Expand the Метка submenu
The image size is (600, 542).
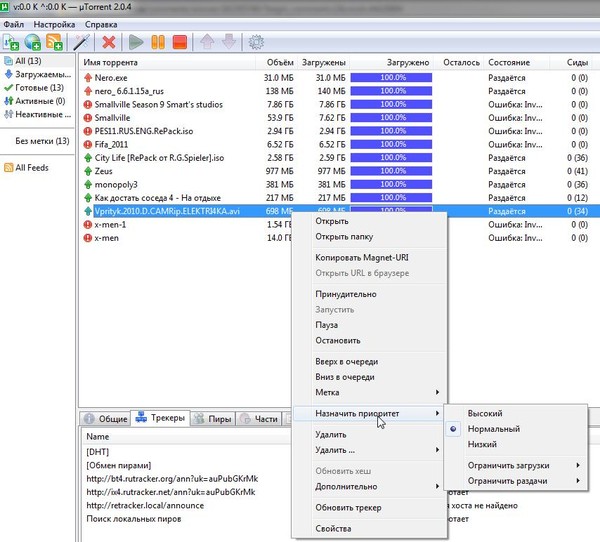pyautogui.click(x=370, y=392)
